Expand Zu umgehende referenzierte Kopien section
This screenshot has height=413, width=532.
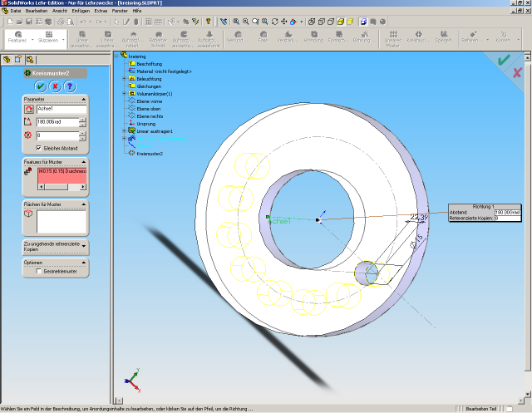tap(82, 245)
